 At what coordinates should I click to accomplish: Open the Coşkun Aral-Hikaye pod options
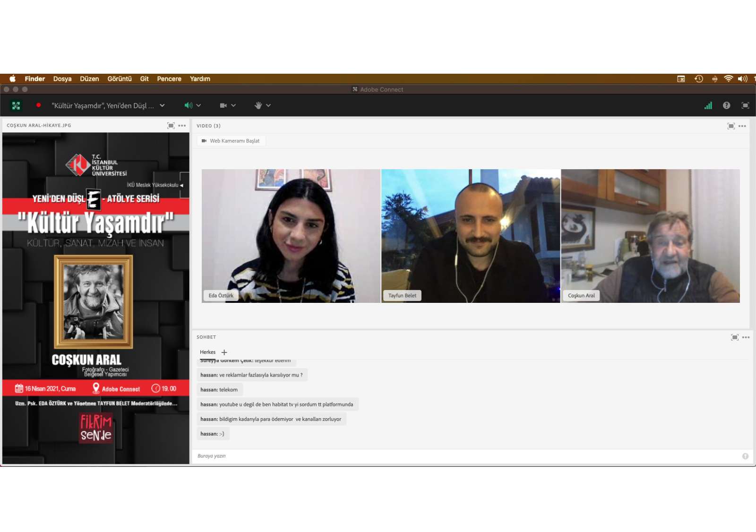[182, 126]
